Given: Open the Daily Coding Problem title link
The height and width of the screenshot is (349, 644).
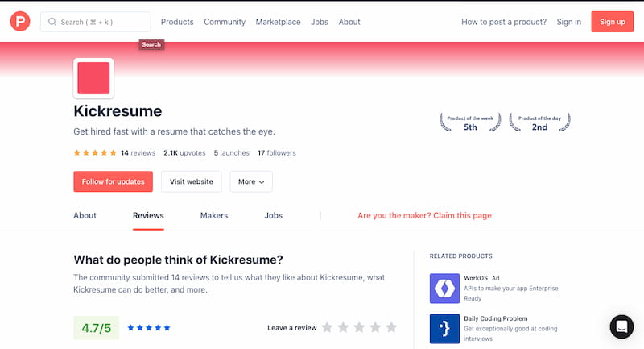Looking at the screenshot, I should 495,318.
